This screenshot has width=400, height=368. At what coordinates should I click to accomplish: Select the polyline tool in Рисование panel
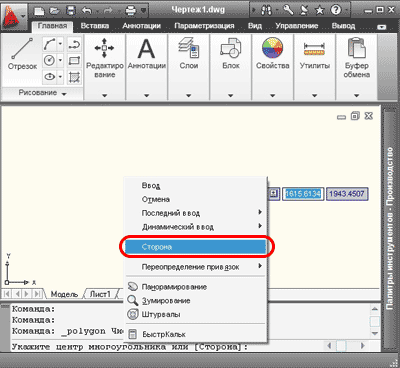click(49, 44)
